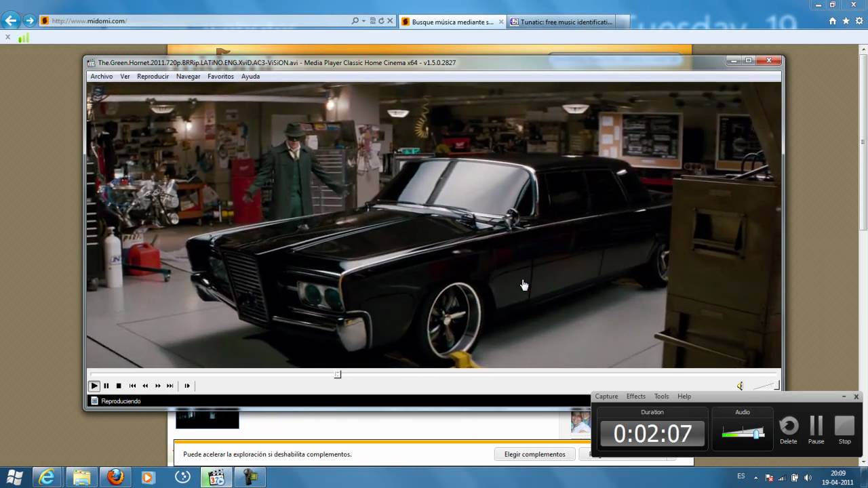Open the Navegar menu
Image resolution: width=868 pixels, height=488 pixels.
[x=189, y=77]
